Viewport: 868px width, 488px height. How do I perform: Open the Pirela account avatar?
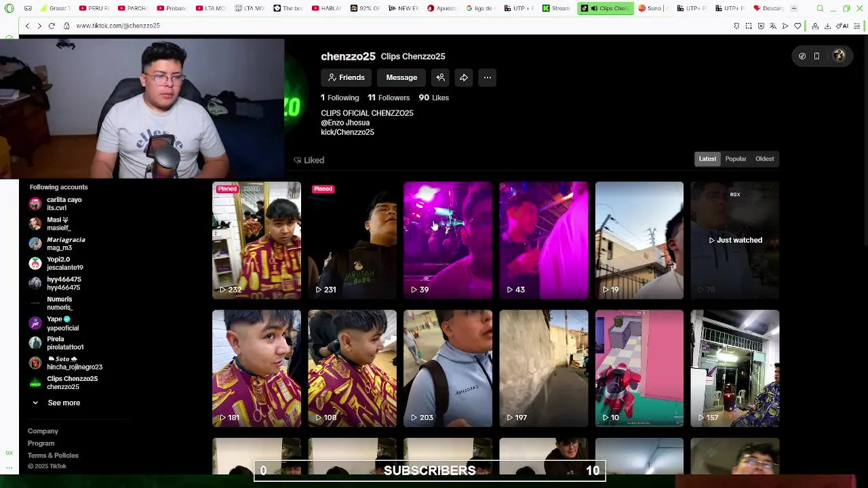(x=35, y=343)
